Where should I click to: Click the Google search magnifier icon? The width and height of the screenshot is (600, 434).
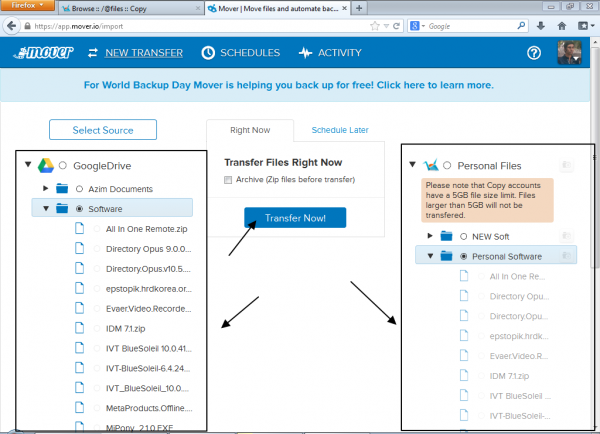tap(521, 26)
